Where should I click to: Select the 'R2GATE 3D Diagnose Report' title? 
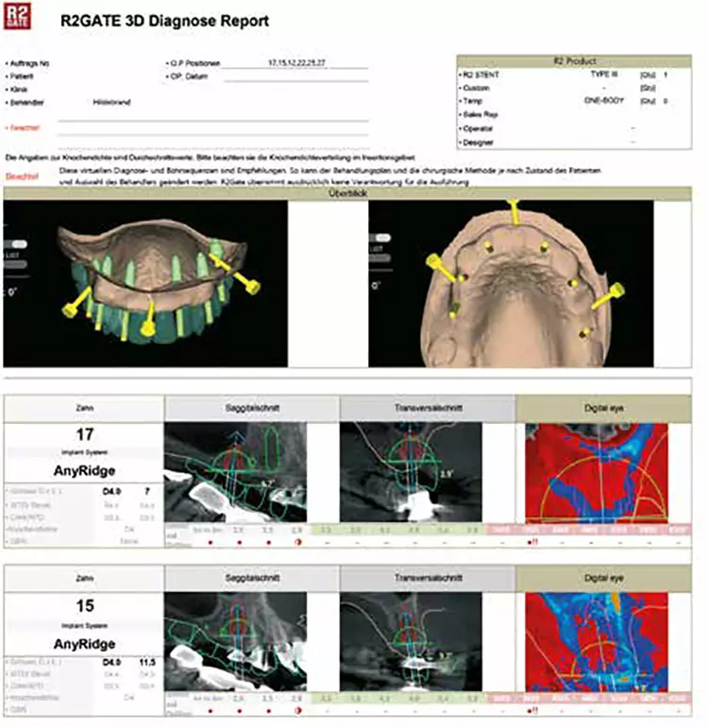click(164, 21)
